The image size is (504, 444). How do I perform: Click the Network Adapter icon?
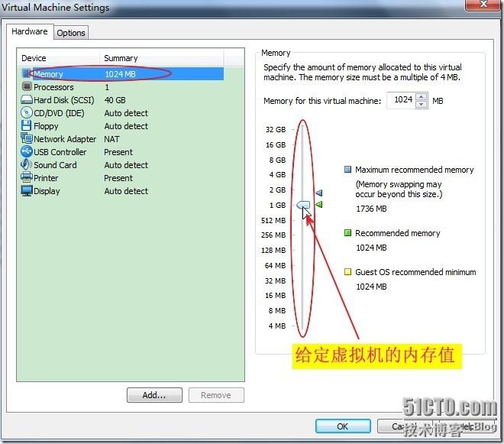(27, 138)
